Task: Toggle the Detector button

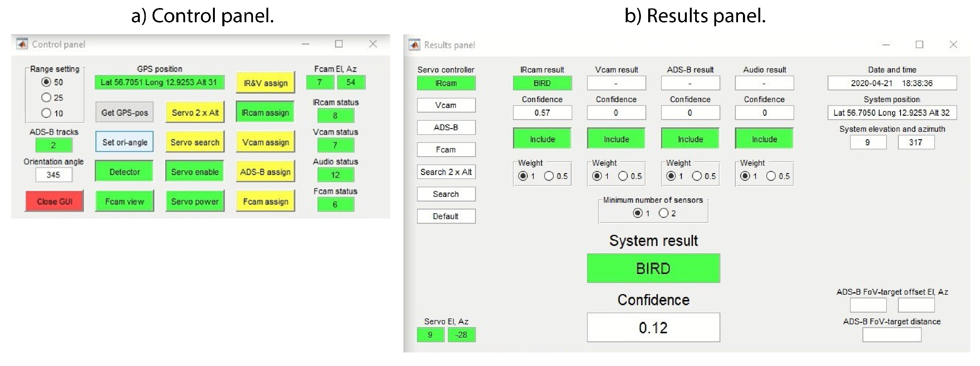Action: click(124, 172)
